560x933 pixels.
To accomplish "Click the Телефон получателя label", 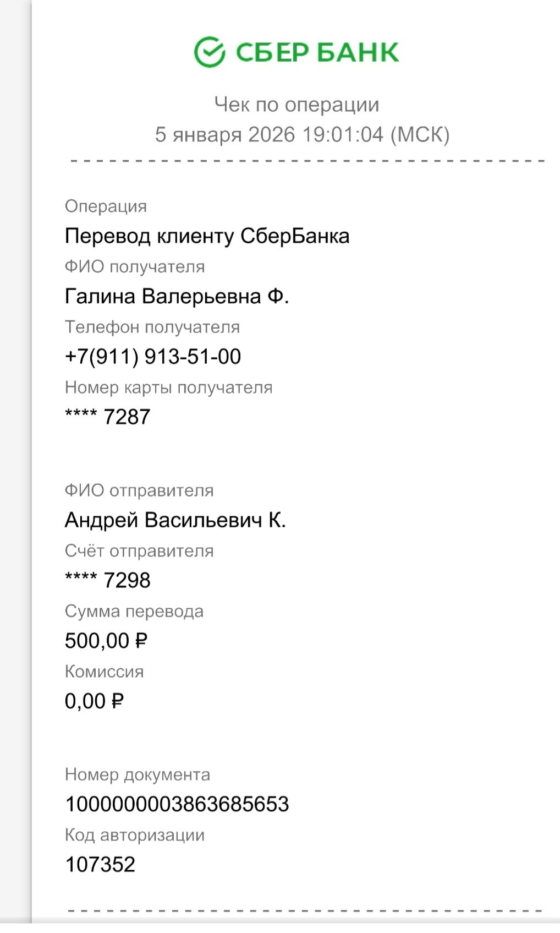I will click(x=152, y=327).
